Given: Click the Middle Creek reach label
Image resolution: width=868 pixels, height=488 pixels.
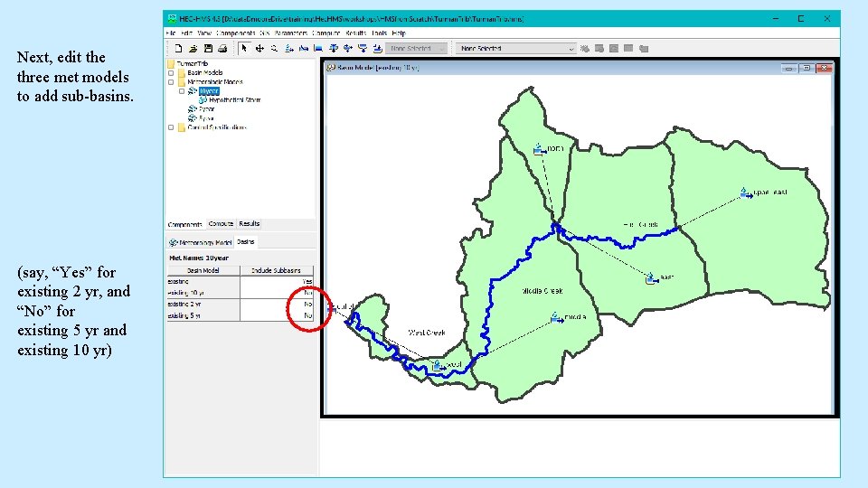Looking at the screenshot, I should click(x=542, y=291).
